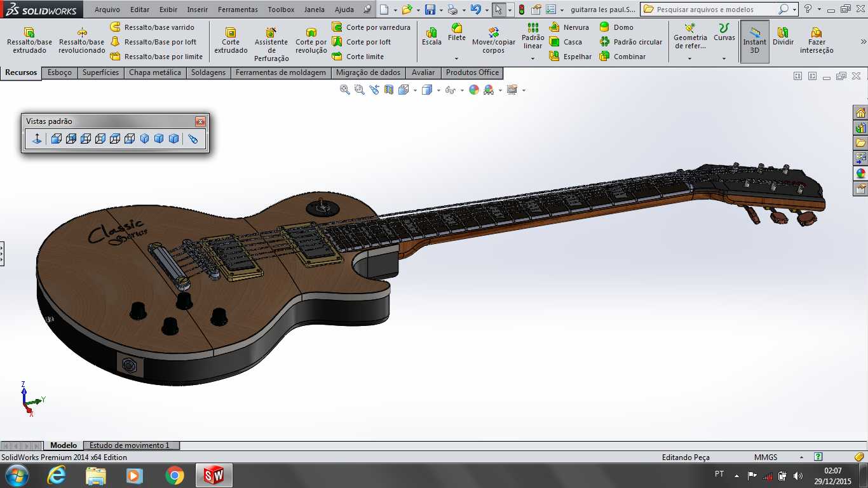This screenshot has height=488, width=868.
Task: Click the first view cube in Vistas padrão
Action: 56,139
